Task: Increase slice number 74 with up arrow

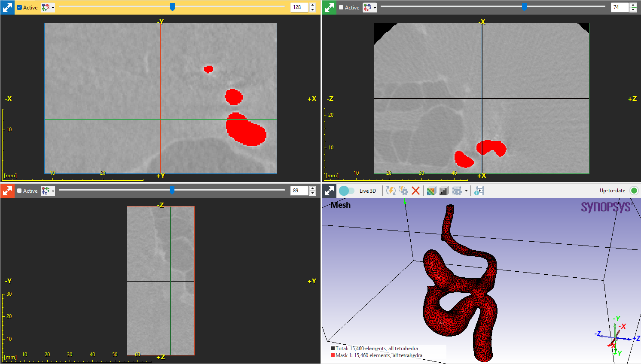Action: pos(633,5)
